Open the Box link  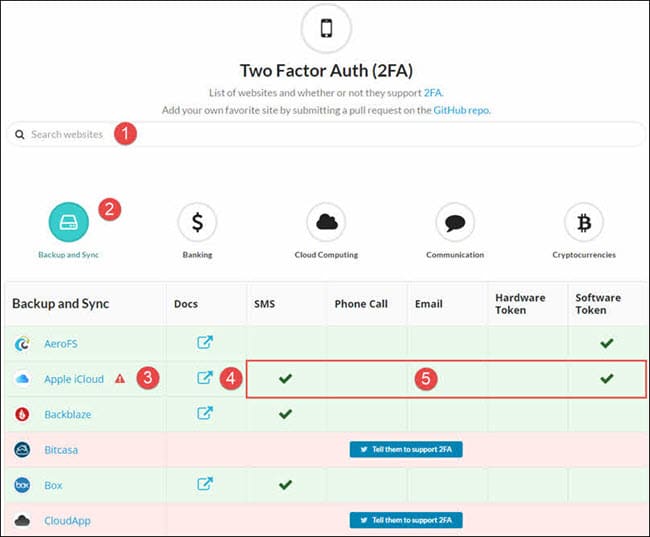click(53, 485)
